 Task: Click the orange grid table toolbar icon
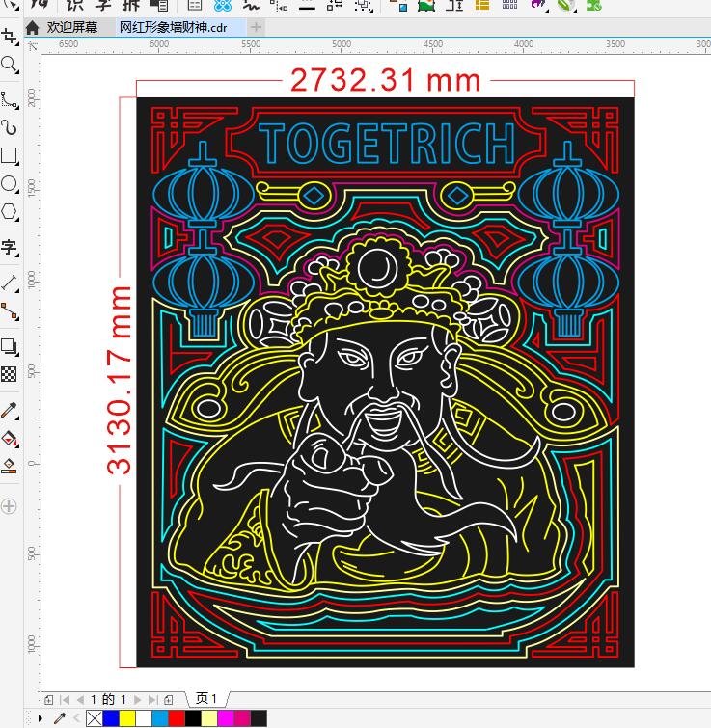(x=482, y=5)
